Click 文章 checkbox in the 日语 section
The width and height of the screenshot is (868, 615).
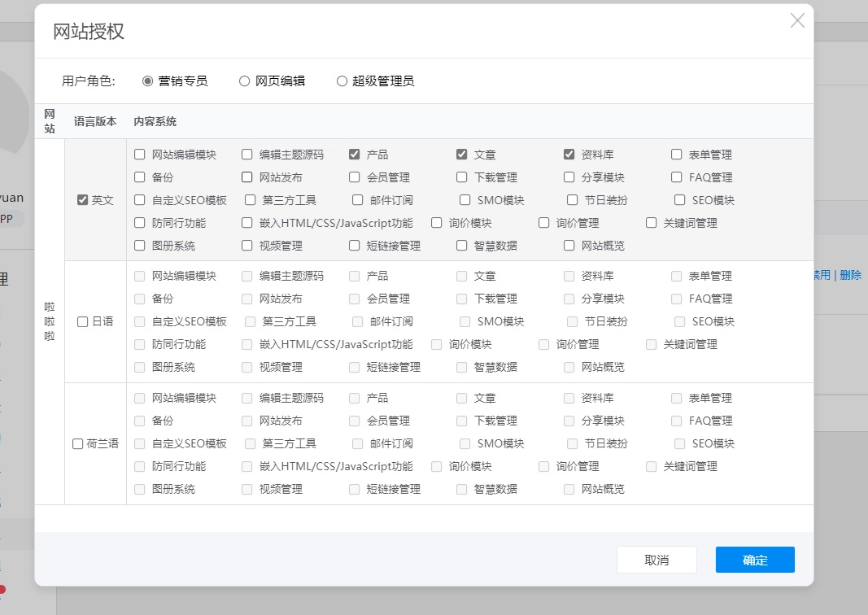(x=462, y=276)
